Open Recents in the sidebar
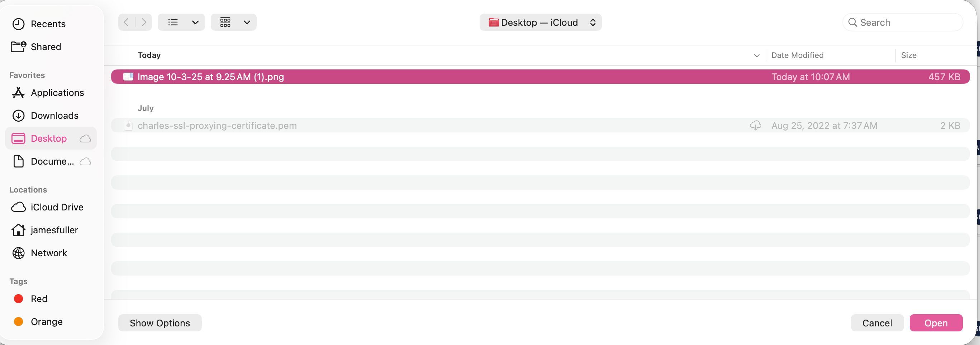 point(48,24)
